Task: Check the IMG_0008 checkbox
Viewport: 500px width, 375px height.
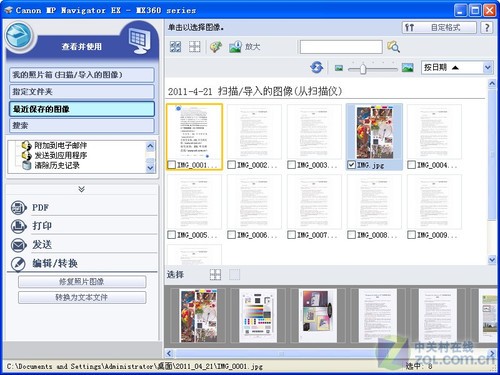Action: [x=351, y=235]
